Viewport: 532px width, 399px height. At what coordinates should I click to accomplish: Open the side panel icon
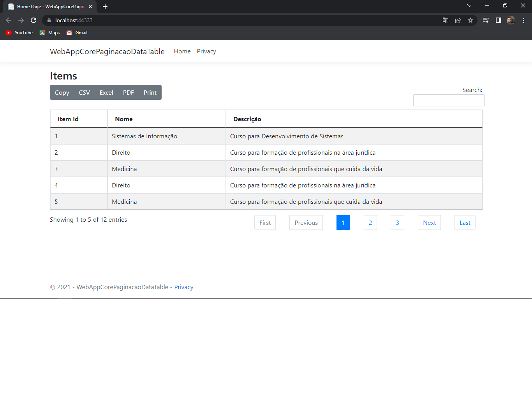point(499,20)
